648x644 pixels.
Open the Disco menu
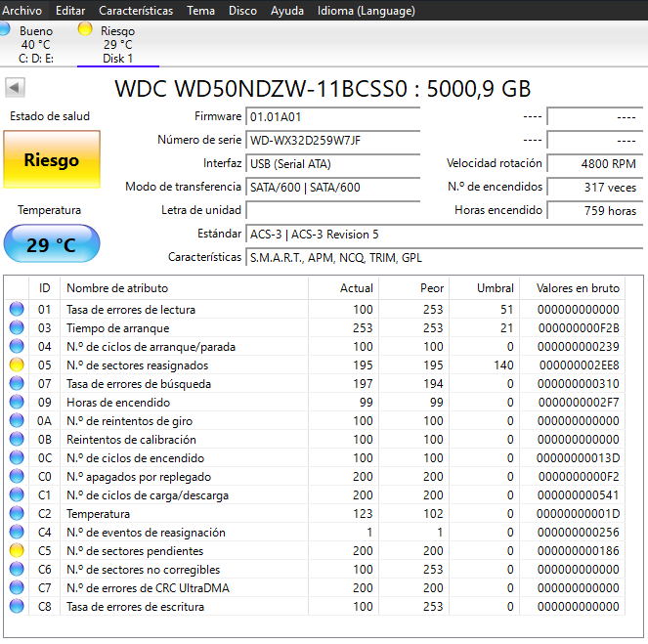242,11
